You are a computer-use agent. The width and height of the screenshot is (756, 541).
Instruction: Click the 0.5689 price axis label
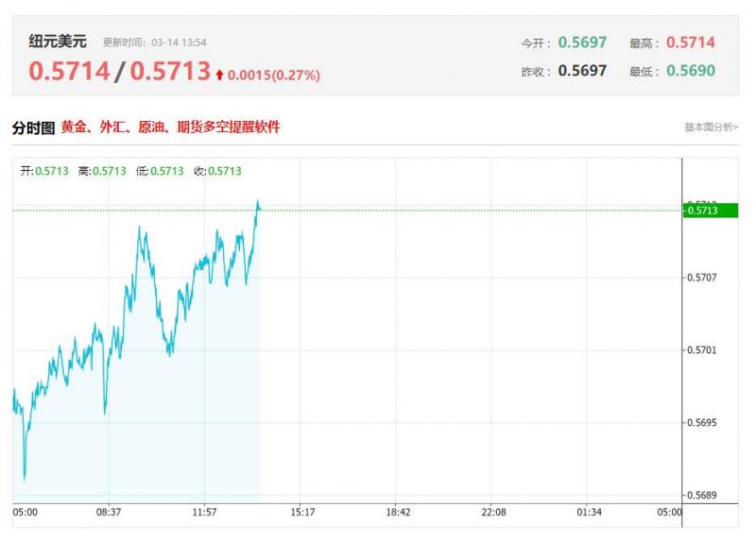[701, 496]
